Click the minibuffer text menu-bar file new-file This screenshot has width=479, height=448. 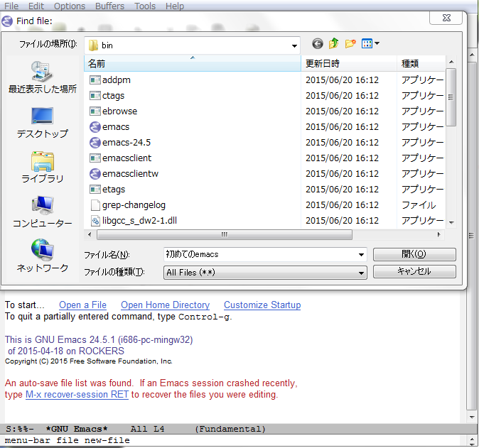[68, 440]
